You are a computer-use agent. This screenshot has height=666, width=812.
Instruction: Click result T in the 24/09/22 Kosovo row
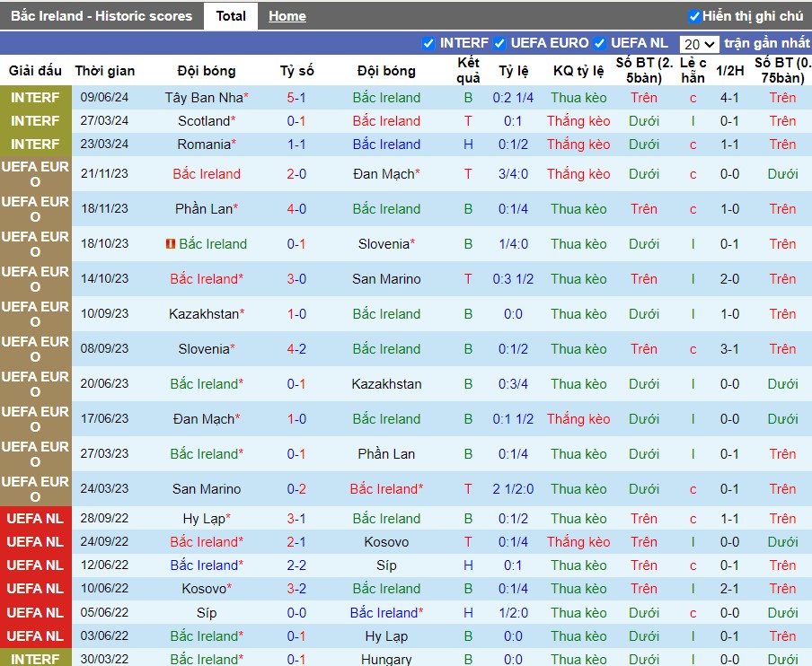tap(468, 542)
